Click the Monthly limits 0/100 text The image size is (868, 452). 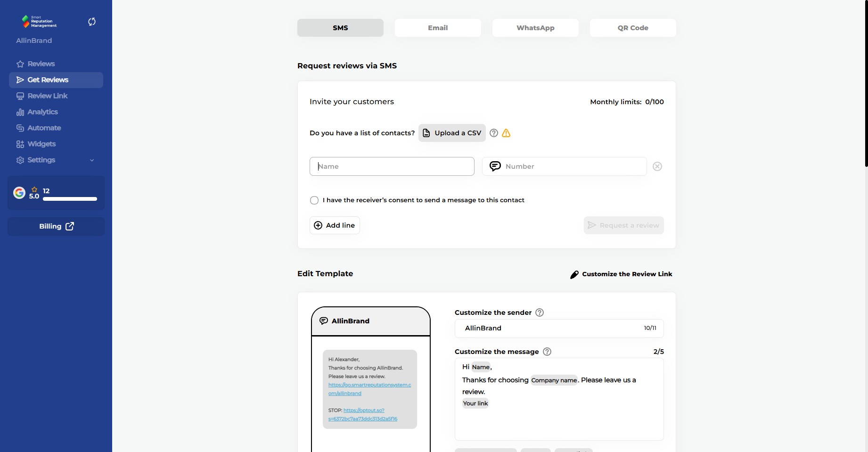(627, 102)
